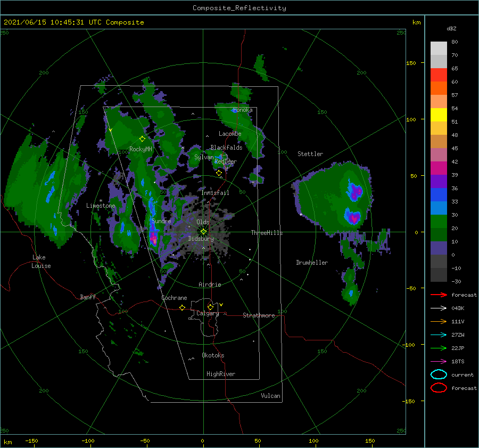Click the Lacombe city label
The height and width of the screenshot is (448, 479).
(x=230, y=134)
